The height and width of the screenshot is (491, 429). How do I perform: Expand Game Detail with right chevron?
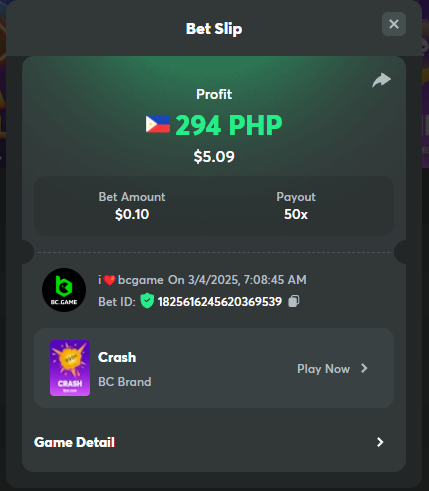click(x=380, y=442)
